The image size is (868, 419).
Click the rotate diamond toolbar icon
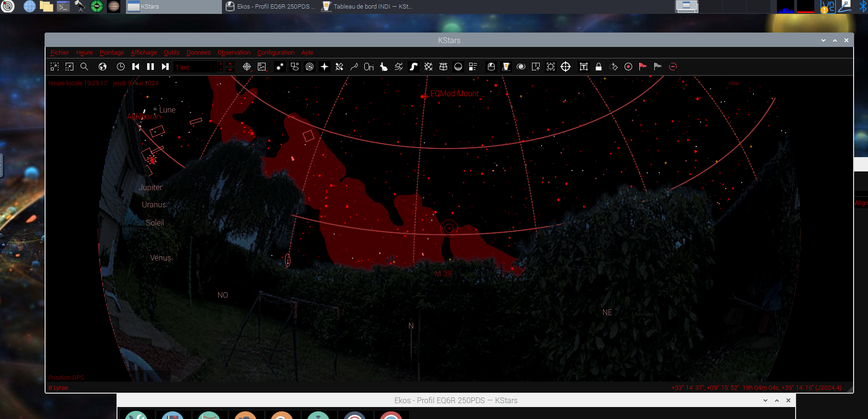click(613, 67)
